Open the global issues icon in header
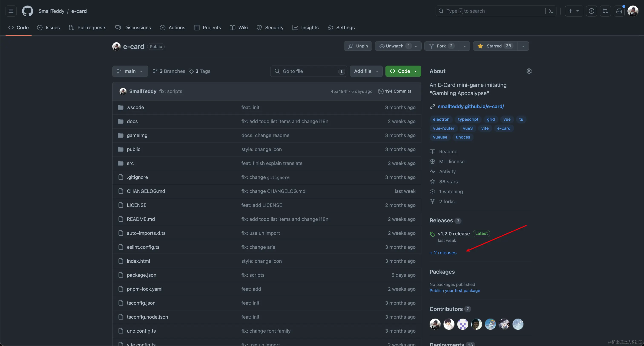The height and width of the screenshot is (346, 644). pyautogui.click(x=591, y=11)
